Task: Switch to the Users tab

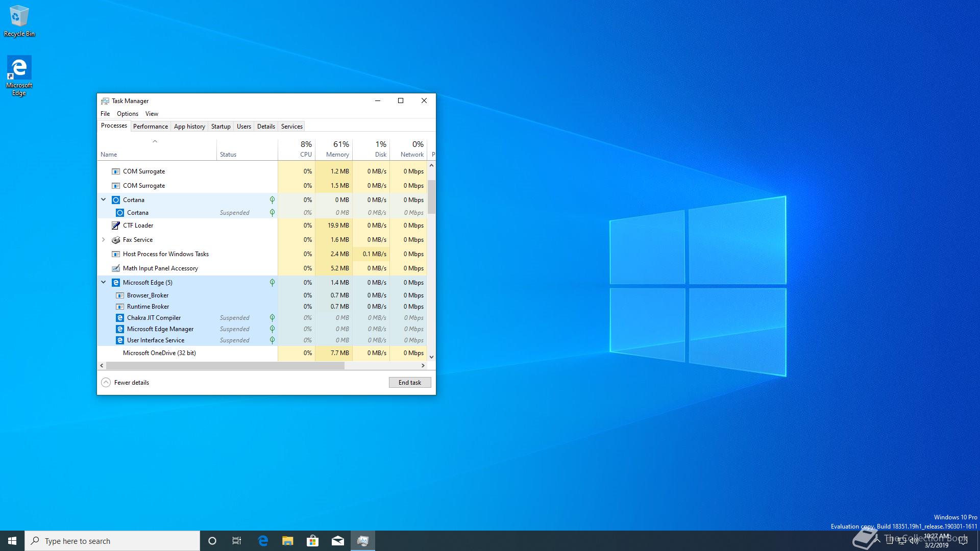Action: [x=244, y=127]
